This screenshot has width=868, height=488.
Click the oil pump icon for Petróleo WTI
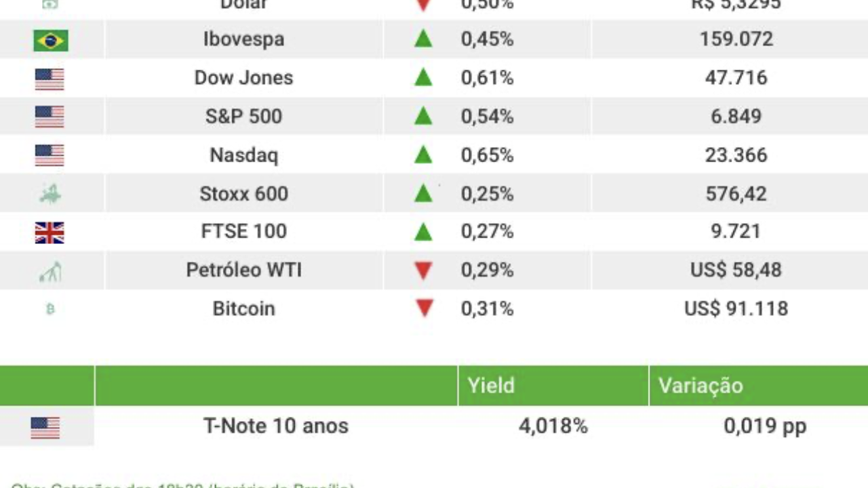point(50,271)
